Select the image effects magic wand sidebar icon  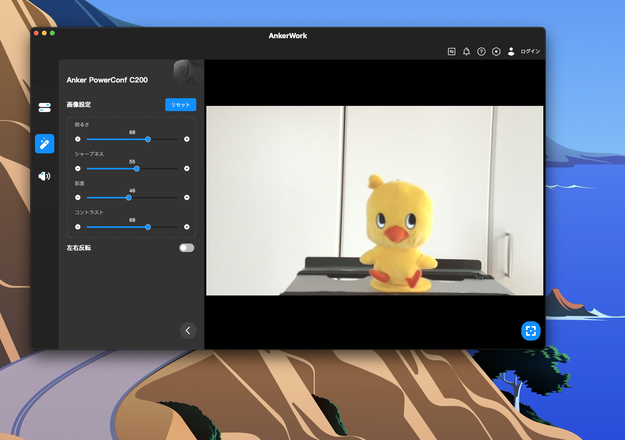[x=45, y=143]
